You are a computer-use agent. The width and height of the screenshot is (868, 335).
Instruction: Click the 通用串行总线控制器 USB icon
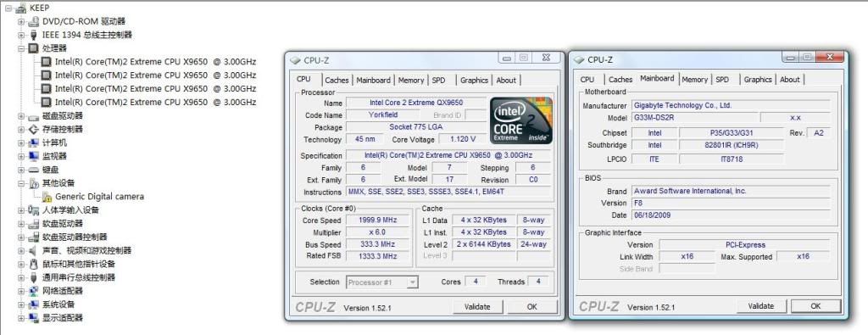(34, 277)
